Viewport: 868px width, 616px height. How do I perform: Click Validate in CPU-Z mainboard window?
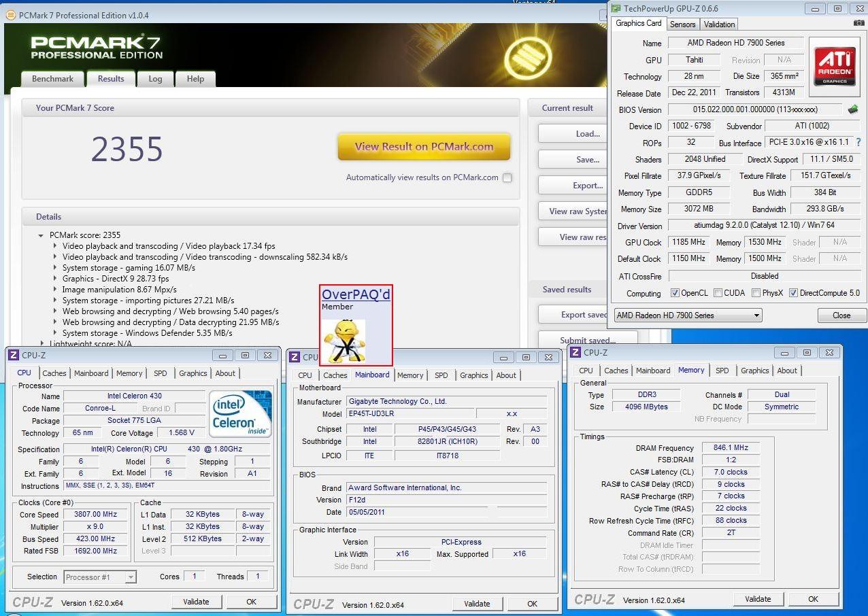pos(477,604)
